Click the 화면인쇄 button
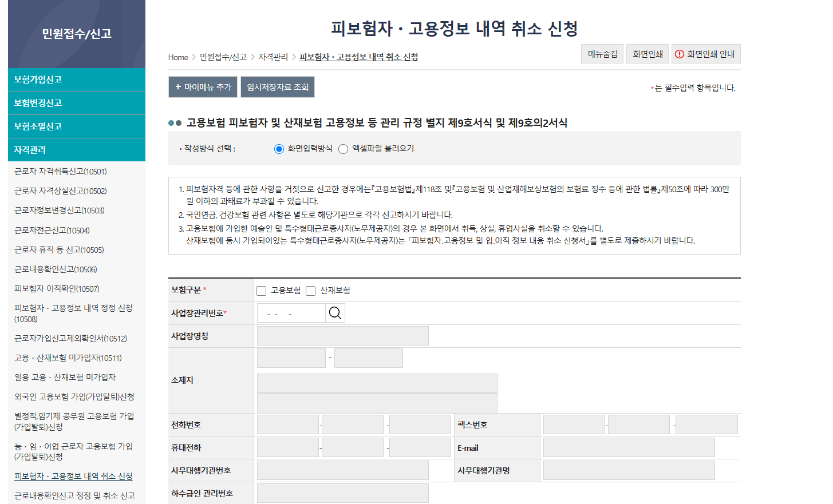Image resolution: width=833 pixels, height=504 pixels. [x=648, y=54]
